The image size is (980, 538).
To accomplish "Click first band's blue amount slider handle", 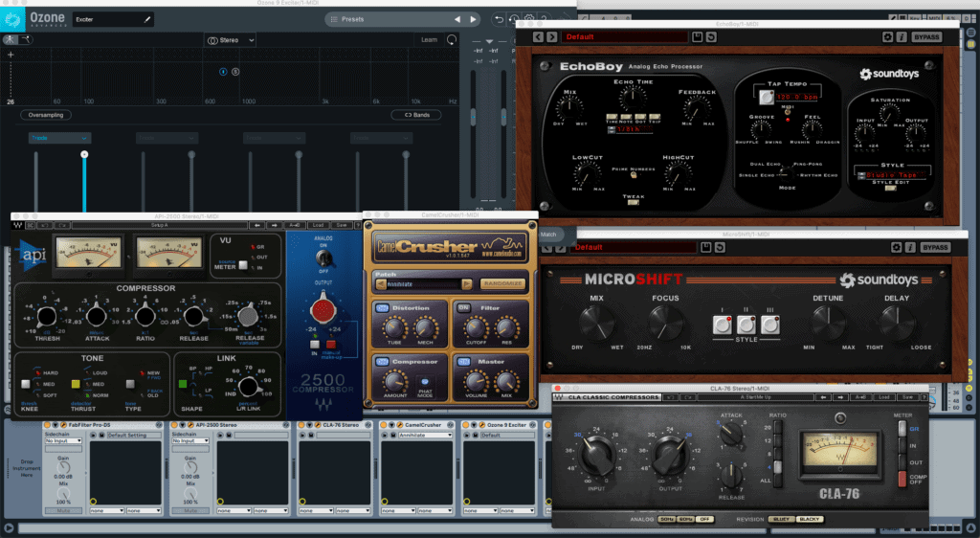I will (x=84, y=154).
